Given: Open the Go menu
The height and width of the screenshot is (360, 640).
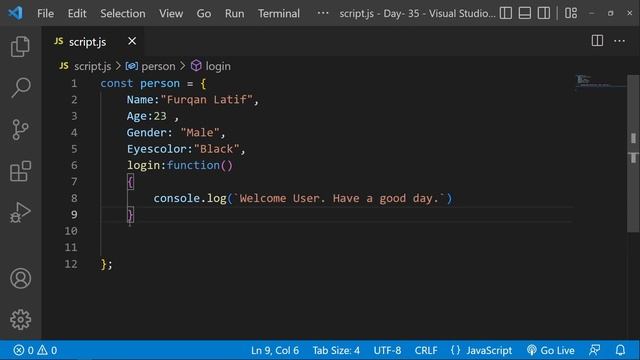Looking at the screenshot, I should coord(204,13).
